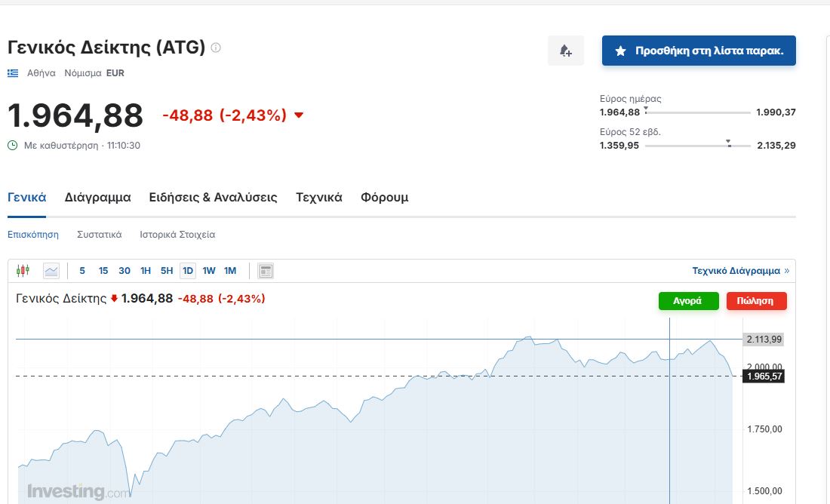Select the area chart type icon
The width and height of the screenshot is (830, 504).
(51, 270)
